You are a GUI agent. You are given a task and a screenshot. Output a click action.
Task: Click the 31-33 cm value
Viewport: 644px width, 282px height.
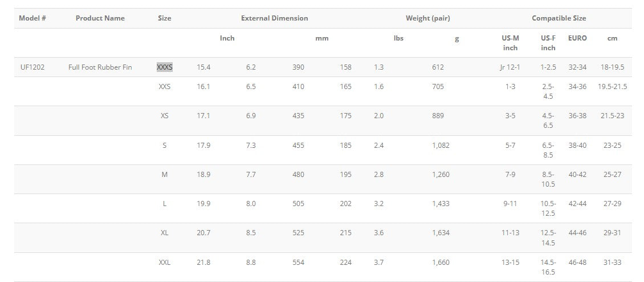point(612,263)
